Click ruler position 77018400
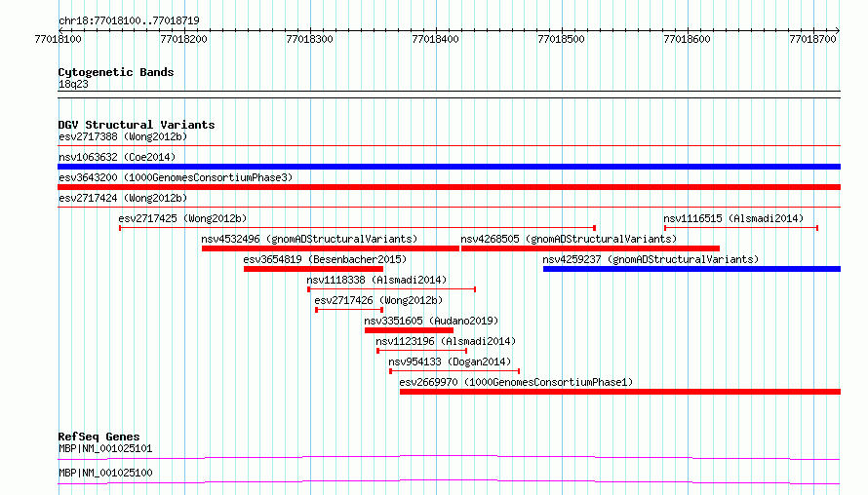The image size is (868, 495). (435, 39)
